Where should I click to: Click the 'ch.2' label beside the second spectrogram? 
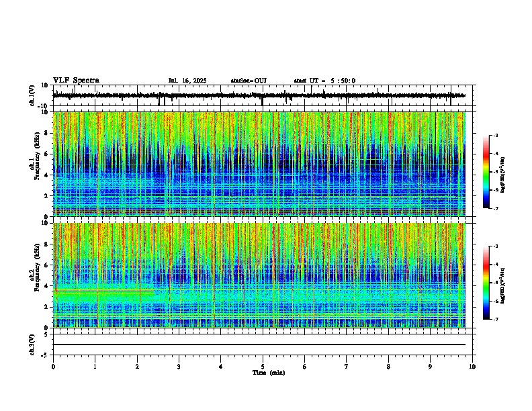[x=31, y=275]
